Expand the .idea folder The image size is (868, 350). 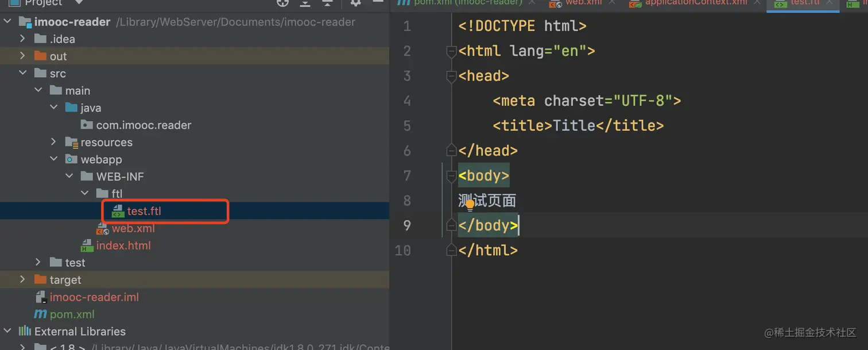pos(23,39)
